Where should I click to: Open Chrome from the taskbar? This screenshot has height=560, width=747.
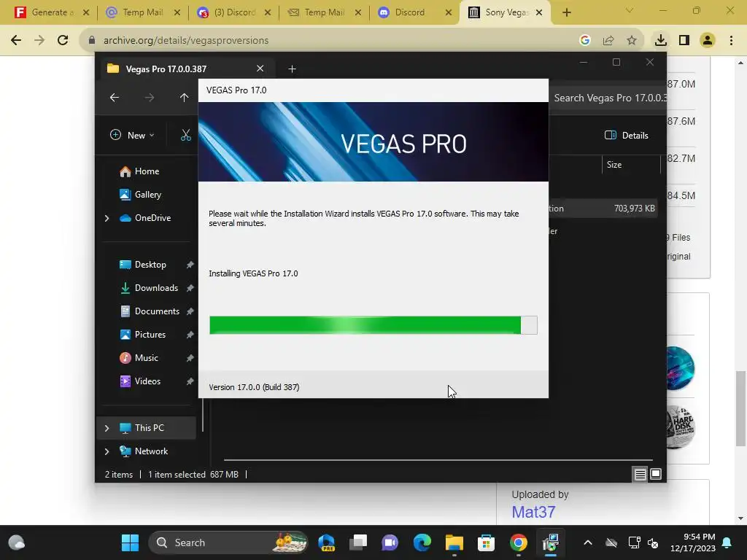tap(519, 542)
